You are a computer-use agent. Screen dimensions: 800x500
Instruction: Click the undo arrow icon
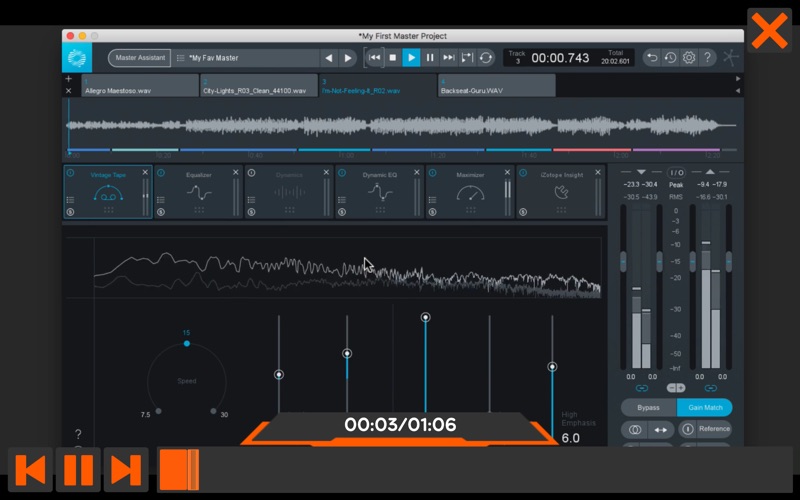point(652,58)
